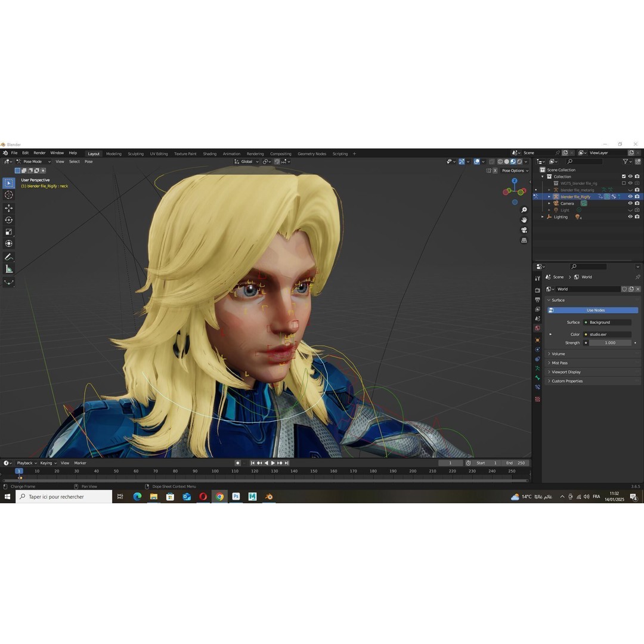Open the Bone Constraints properties tab
Viewport: 644px width, 644px height.
[537, 388]
